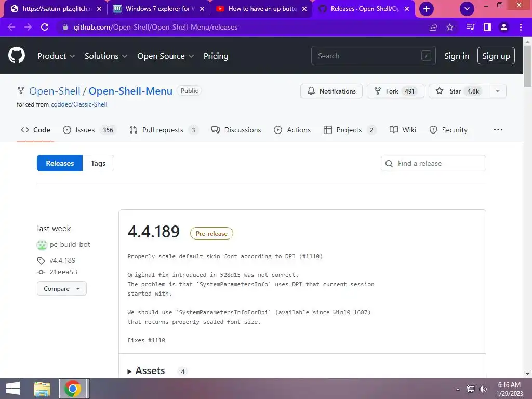Open the Star list dropdown arrow
The image size is (532, 399).
498,91
